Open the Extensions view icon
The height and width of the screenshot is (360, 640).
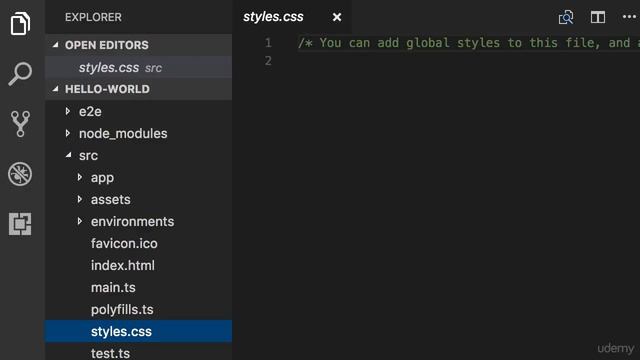pos(20,224)
